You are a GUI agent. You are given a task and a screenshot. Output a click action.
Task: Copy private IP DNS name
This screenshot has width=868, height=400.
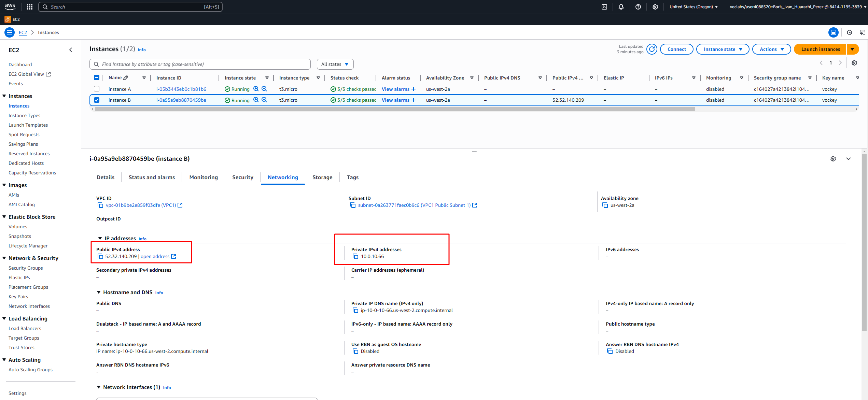(x=355, y=310)
